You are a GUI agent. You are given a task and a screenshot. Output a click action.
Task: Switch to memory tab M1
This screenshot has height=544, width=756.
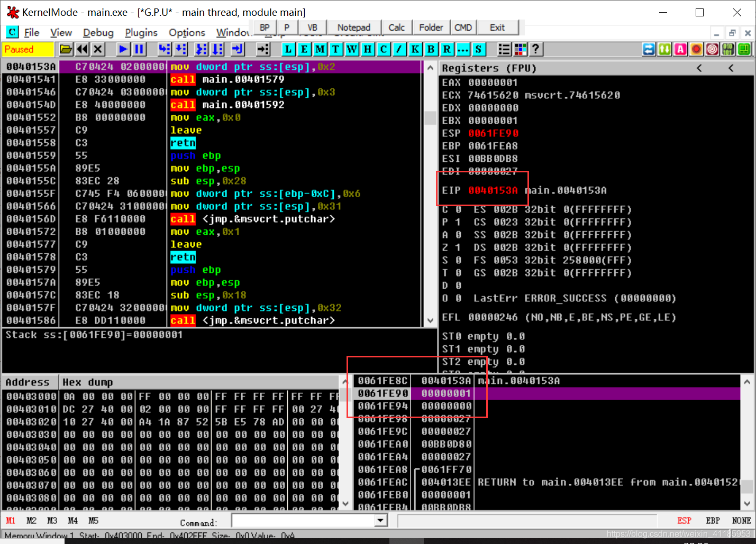pos(11,521)
